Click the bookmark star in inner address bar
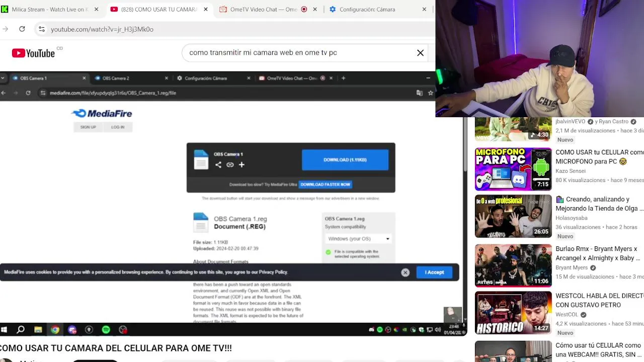644x362 pixels. 431,93
